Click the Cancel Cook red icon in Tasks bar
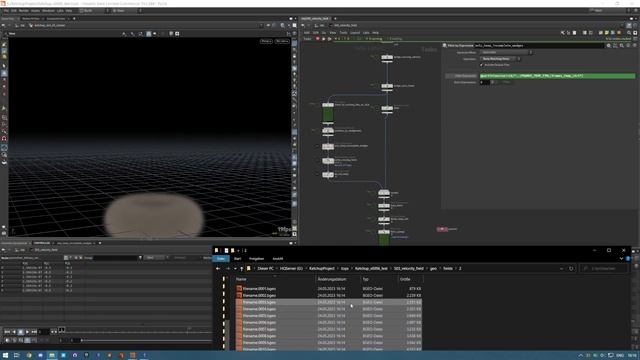Image resolution: width=640 pixels, height=360 pixels. [318, 39]
